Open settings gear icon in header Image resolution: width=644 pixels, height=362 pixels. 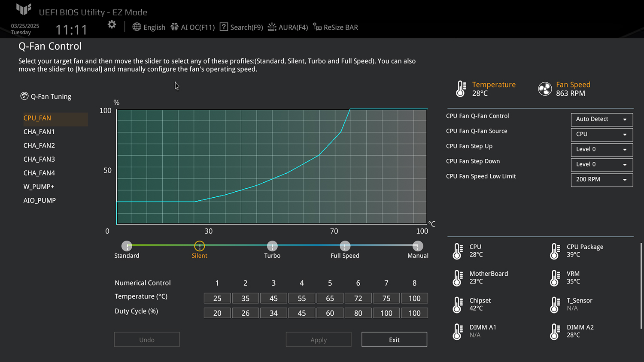tap(112, 25)
